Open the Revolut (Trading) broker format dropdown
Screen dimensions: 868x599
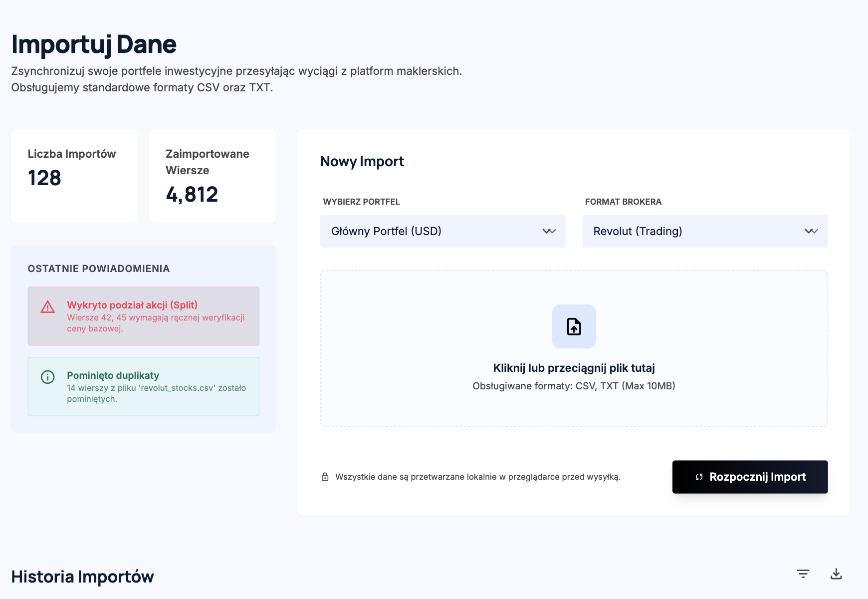coord(705,231)
